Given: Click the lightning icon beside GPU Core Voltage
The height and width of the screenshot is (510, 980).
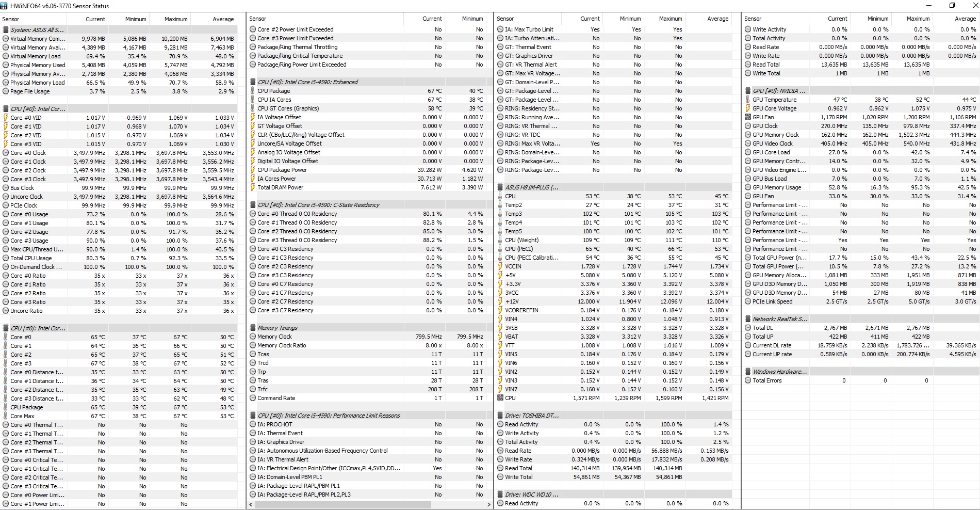Looking at the screenshot, I should click(x=748, y=108).
